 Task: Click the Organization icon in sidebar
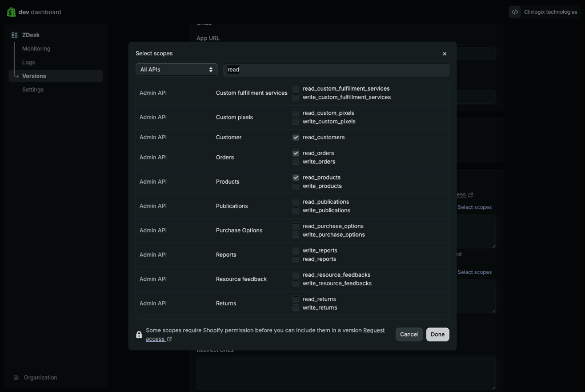16,378
